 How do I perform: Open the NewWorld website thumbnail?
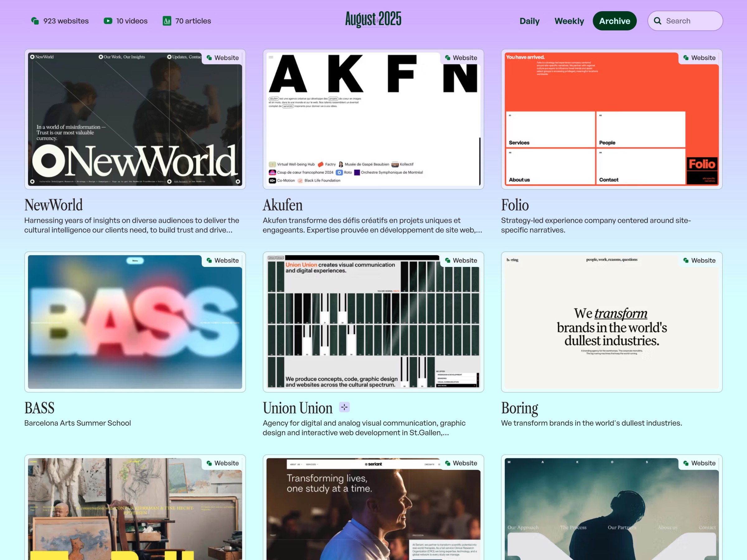(x=135, y=119)
